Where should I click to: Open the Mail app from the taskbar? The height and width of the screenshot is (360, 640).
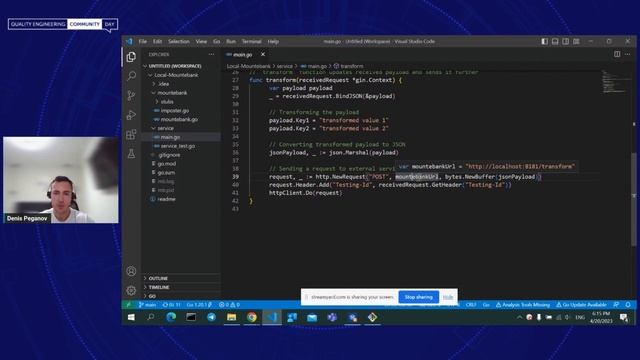tap(312, 317)
